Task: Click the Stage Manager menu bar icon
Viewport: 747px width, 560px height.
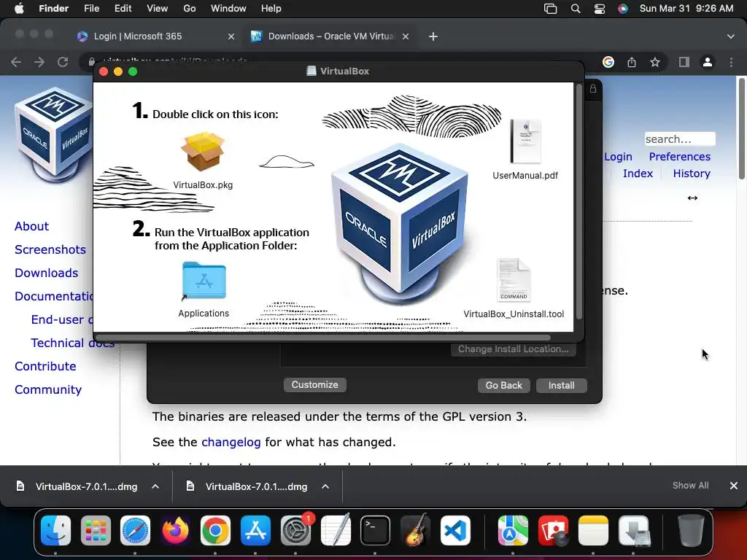Action: pos(550,9)
